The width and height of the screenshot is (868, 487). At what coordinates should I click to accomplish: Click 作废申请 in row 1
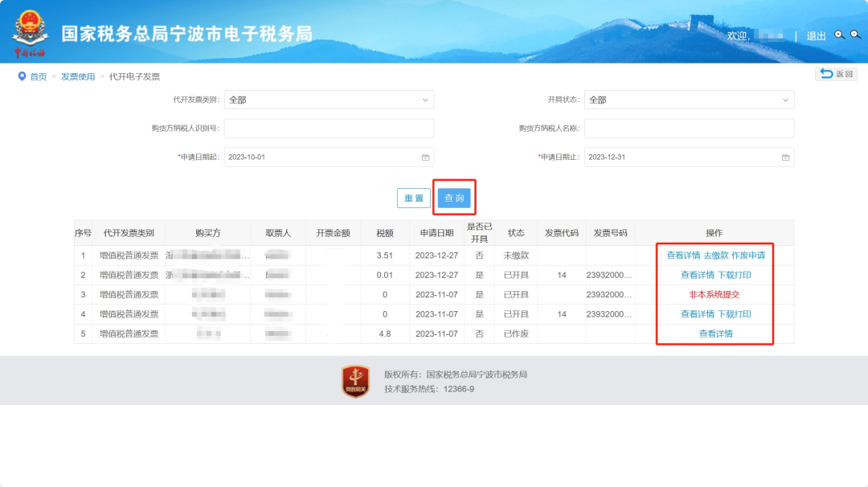pos(748,255)
